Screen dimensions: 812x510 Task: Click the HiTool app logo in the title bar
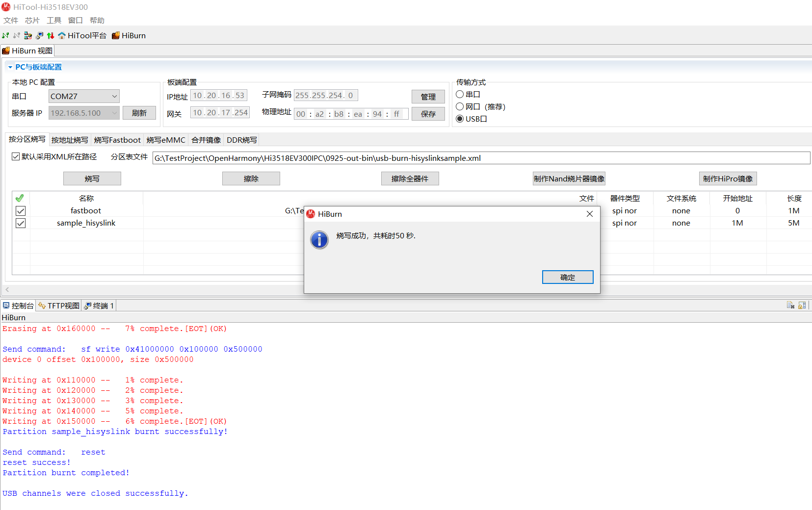pyautogui.click(x=6, y=7)
